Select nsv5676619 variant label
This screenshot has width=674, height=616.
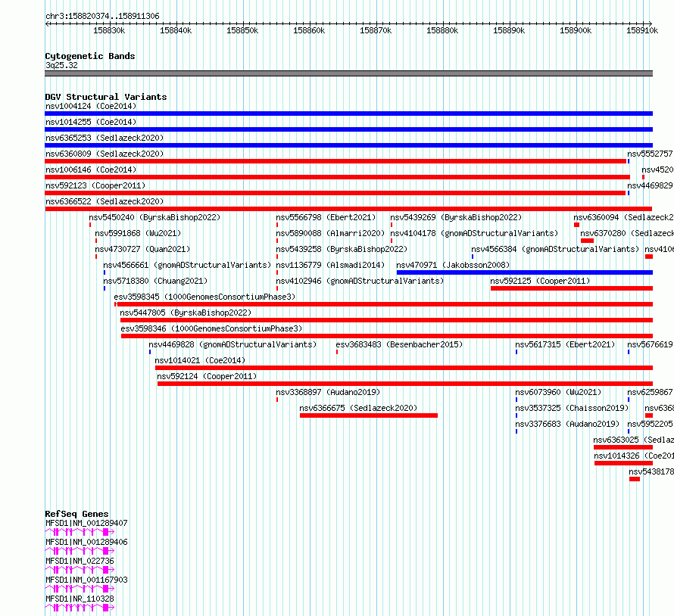click(x=650, y=344)
